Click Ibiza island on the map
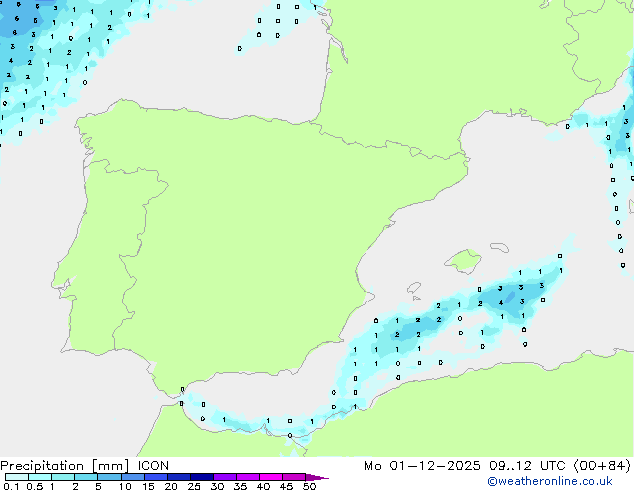 (414, 288)
